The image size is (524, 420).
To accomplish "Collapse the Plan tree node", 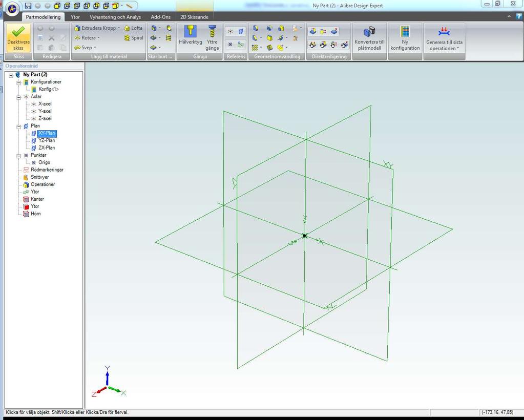I will [x=19, y=127].
